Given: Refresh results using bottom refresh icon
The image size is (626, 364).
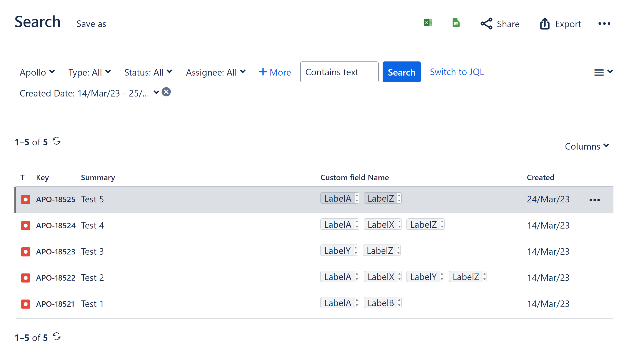Looking at the screenshot, I should (57, 337).
